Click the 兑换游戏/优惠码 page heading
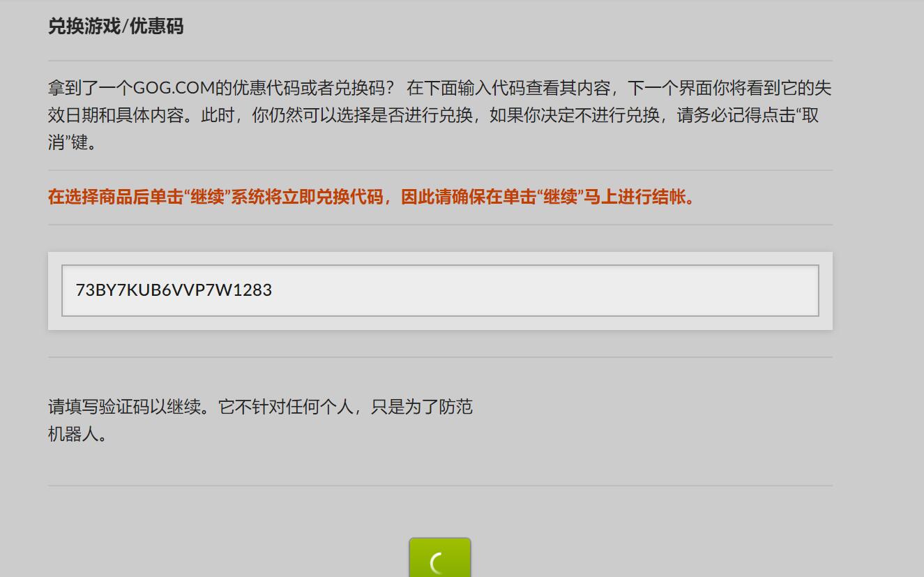This screenshot has width=924, height=577. click(116, 27)
